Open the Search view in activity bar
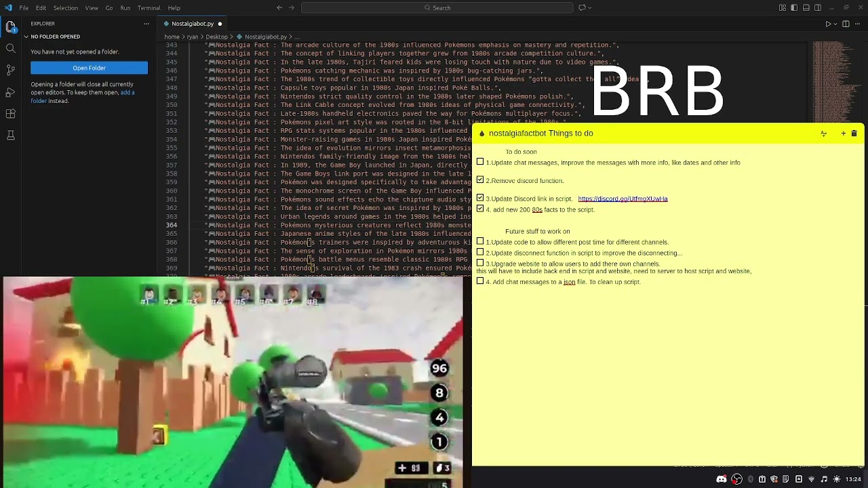The height and width of the screenshot is (488, 868). 11,48
